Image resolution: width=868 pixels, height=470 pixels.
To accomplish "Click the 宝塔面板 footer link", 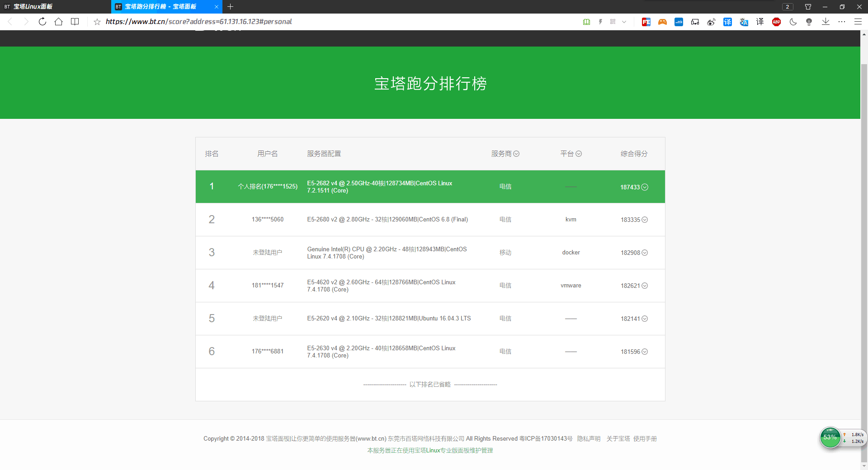I will pos(278,438).
